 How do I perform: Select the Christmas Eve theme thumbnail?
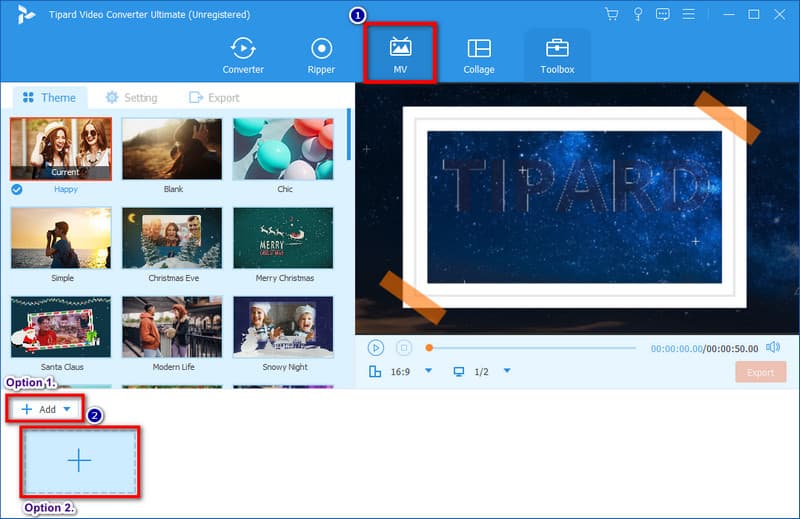point(172,238)
